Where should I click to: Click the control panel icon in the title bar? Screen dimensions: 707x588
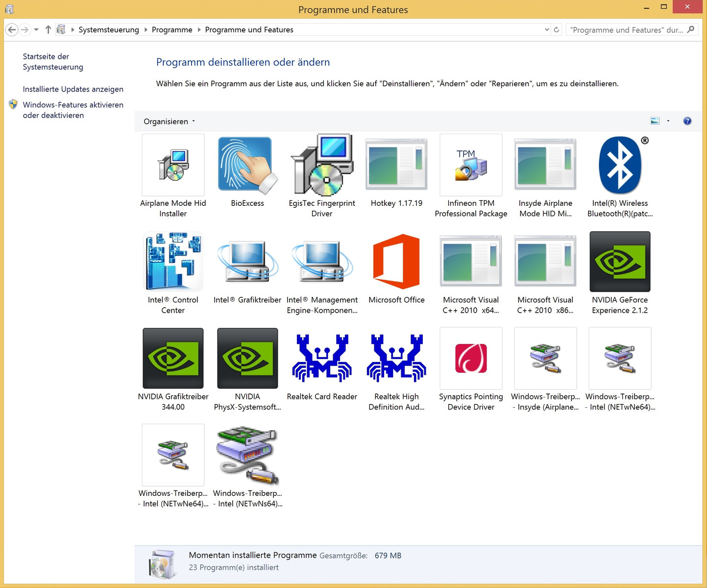pyautogui.click(x=9, y=9)
